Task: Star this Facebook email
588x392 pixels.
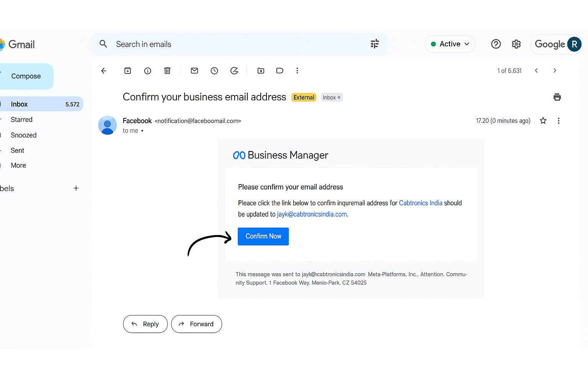Action: [543, 121]
